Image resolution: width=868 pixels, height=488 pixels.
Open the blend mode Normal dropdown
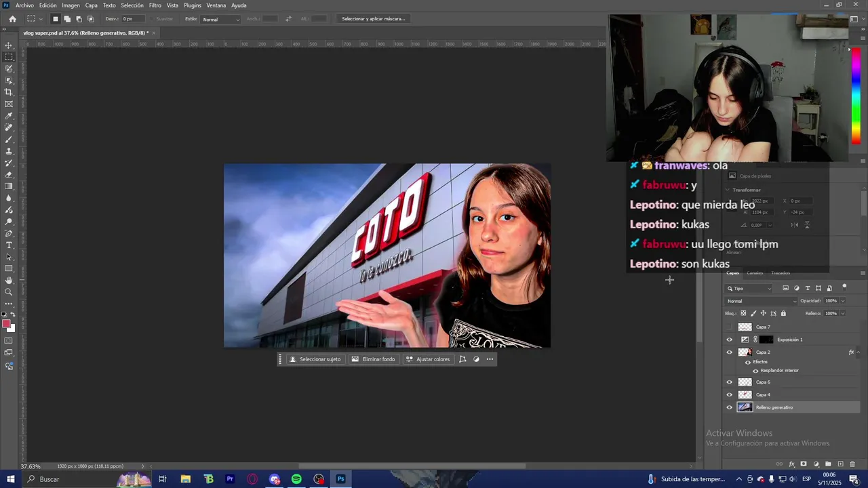[762, 301]
